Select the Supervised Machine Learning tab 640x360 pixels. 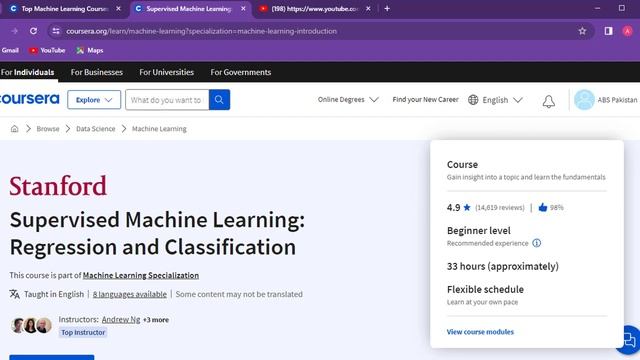click(x=190, y=9)
